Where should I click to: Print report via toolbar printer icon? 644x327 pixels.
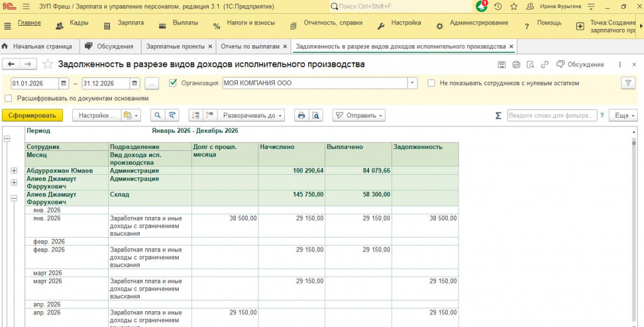(x=301, y=116)
